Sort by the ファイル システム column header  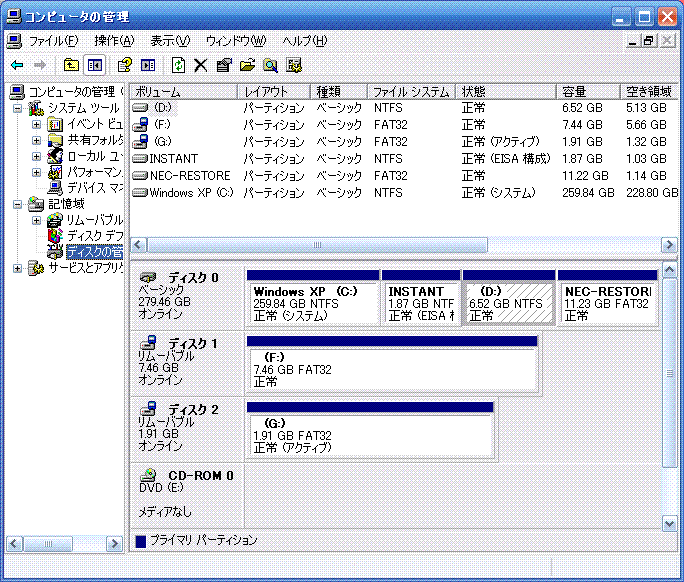[411, 92]
